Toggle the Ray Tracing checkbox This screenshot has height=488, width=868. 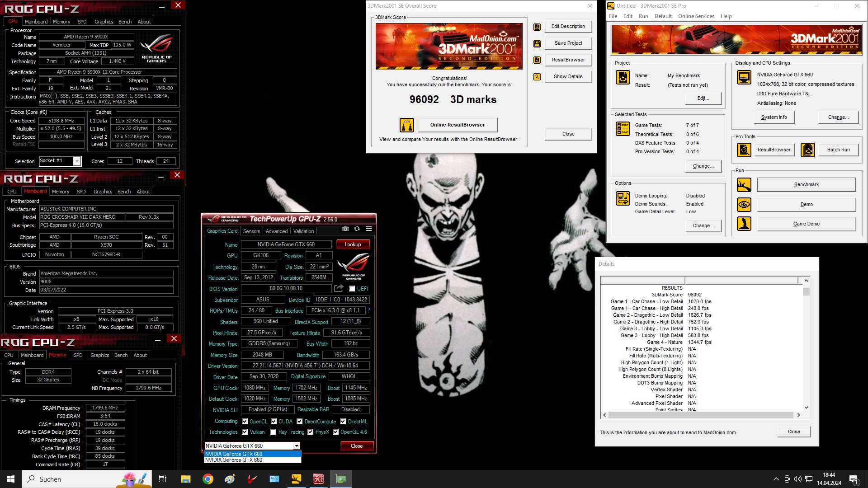point(274,432)
